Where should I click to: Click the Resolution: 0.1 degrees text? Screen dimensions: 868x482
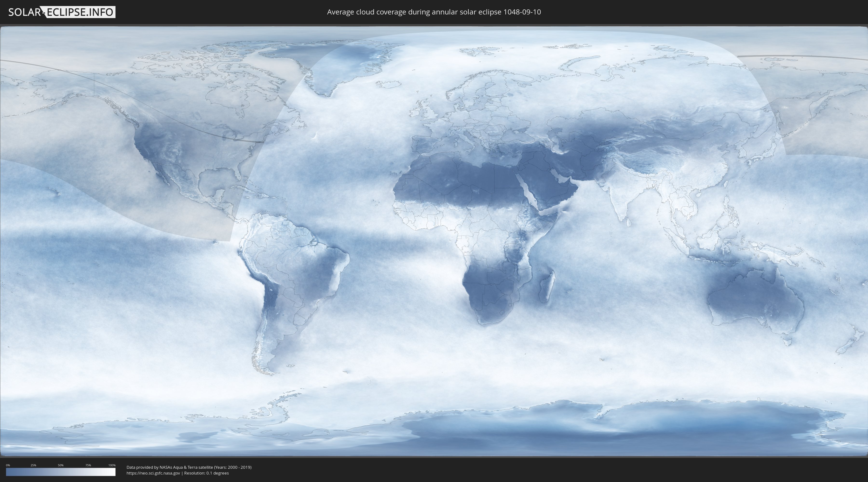[206, 473]
